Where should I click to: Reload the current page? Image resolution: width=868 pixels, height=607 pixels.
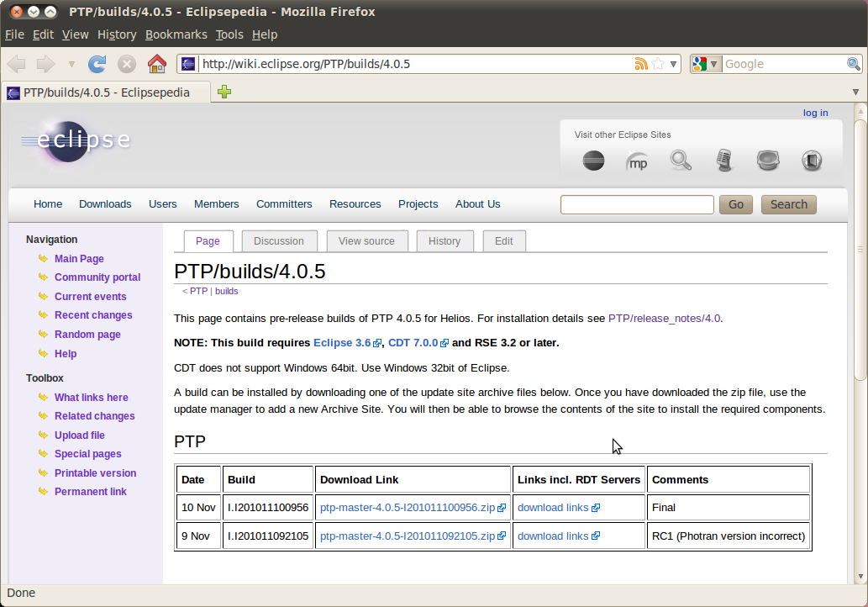pyautogui.click(x=97, y=64)
